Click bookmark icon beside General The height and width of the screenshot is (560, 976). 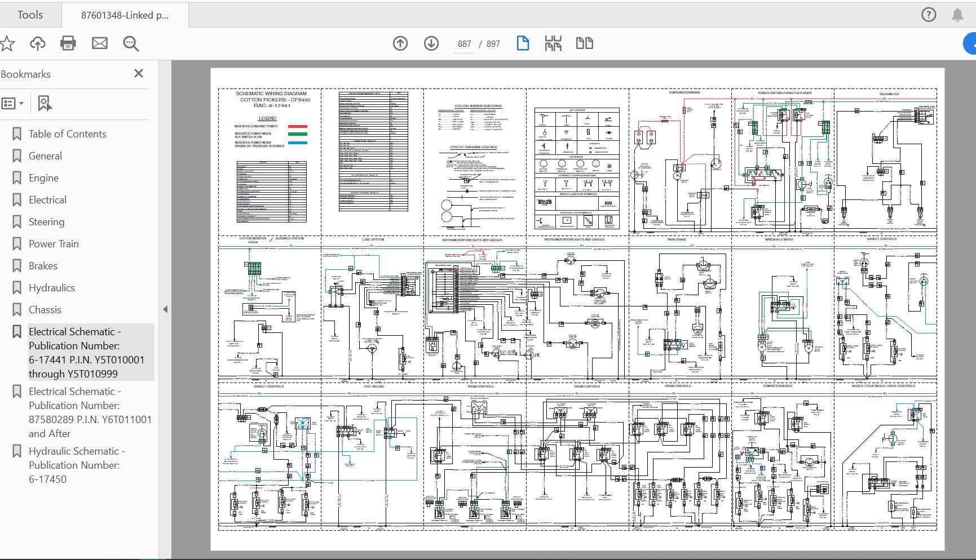tap(17, 156)
